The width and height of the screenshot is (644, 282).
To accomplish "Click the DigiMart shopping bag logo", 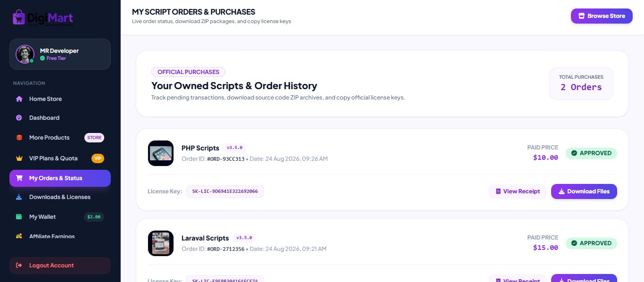I will [19, 17].
